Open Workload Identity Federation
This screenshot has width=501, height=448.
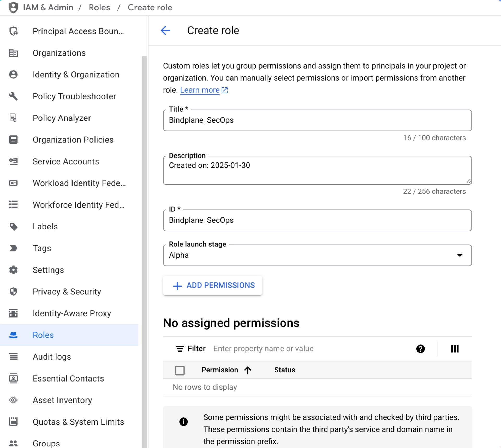point(79,183)
